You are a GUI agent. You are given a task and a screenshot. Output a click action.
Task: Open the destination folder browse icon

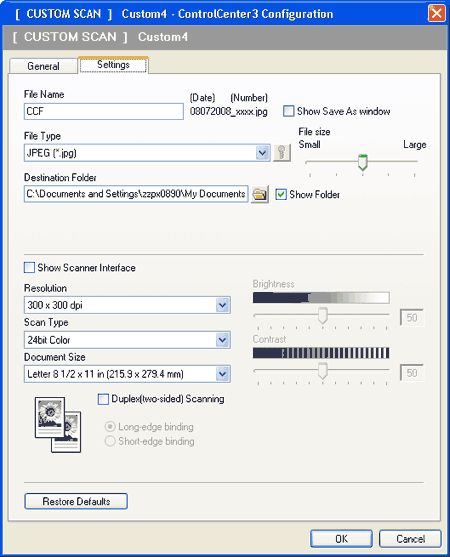[x=260, y=194]
